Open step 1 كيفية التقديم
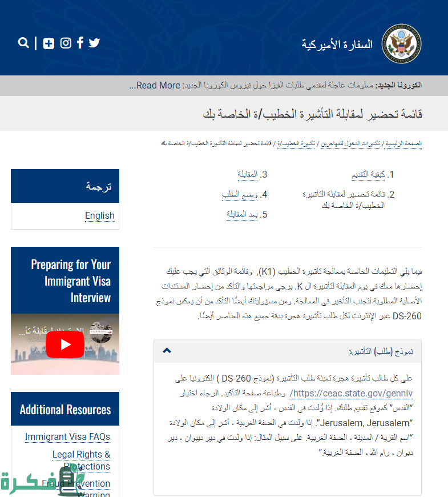Screen dimensions: 448x497 click(x=368, y=174)
